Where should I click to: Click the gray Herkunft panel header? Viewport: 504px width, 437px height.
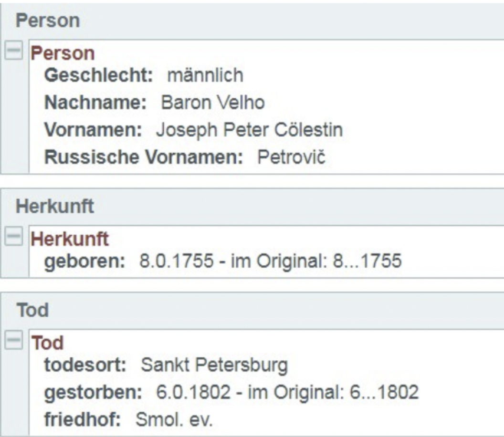coord(55,206)
